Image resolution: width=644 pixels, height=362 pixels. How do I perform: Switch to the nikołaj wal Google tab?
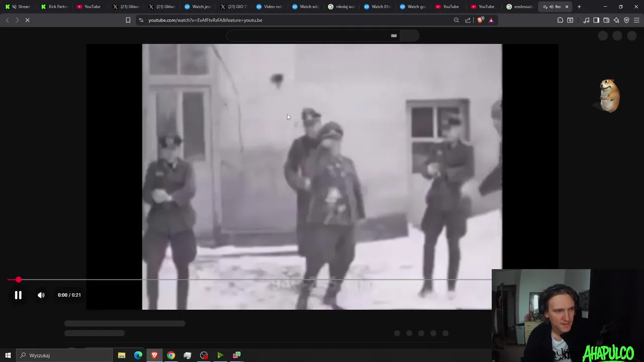[341, 7]
